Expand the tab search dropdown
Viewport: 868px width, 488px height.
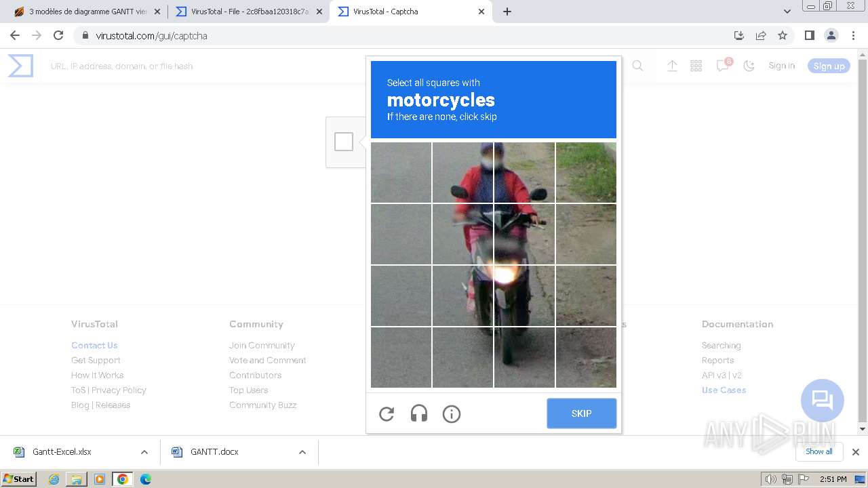click(x=787, y=12)
